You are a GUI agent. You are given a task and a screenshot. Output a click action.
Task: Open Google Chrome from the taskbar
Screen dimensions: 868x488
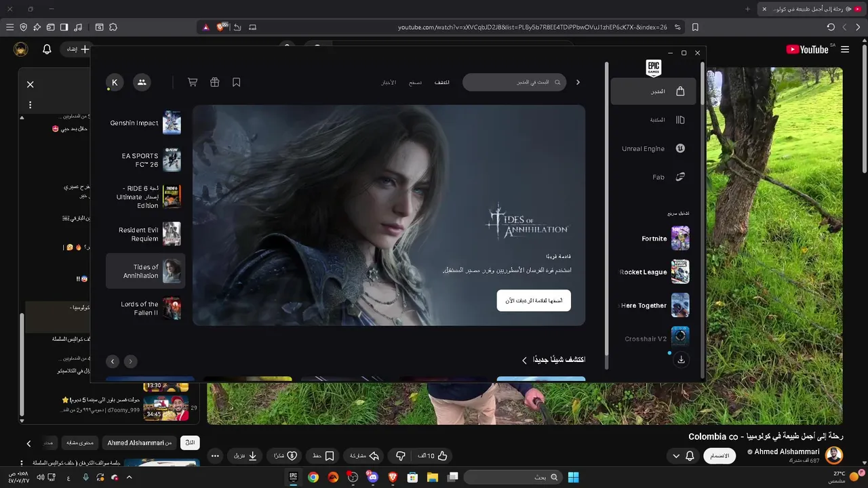click(x=313, y=477)
